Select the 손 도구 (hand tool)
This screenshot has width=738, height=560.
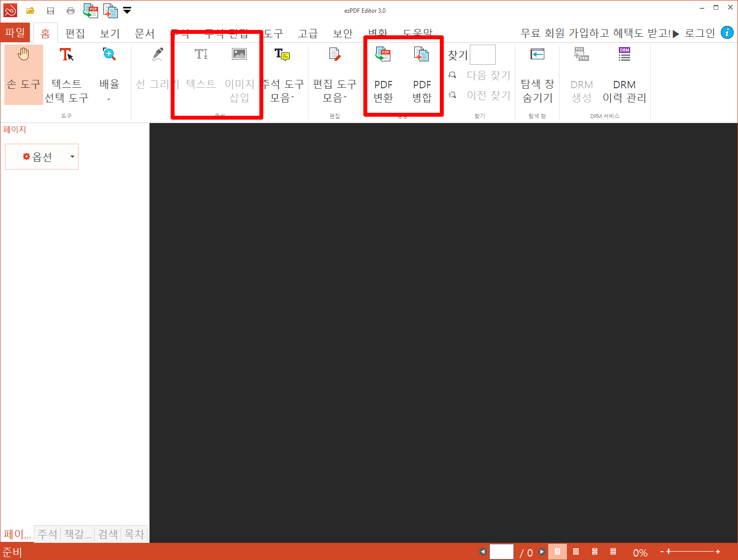(x=23, y=75)
